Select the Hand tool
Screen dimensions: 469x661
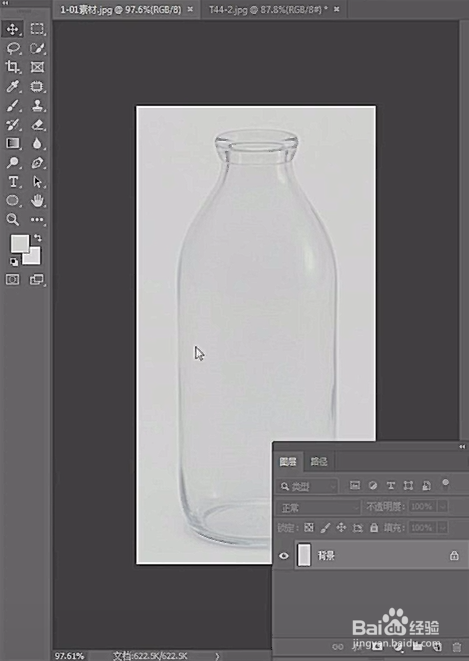tap(37, 201)
